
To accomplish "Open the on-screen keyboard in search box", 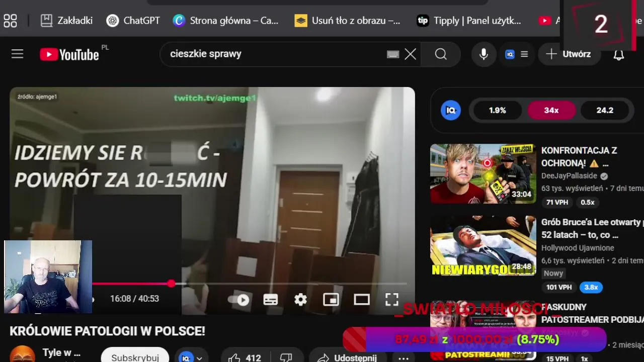I will [393, 54].
